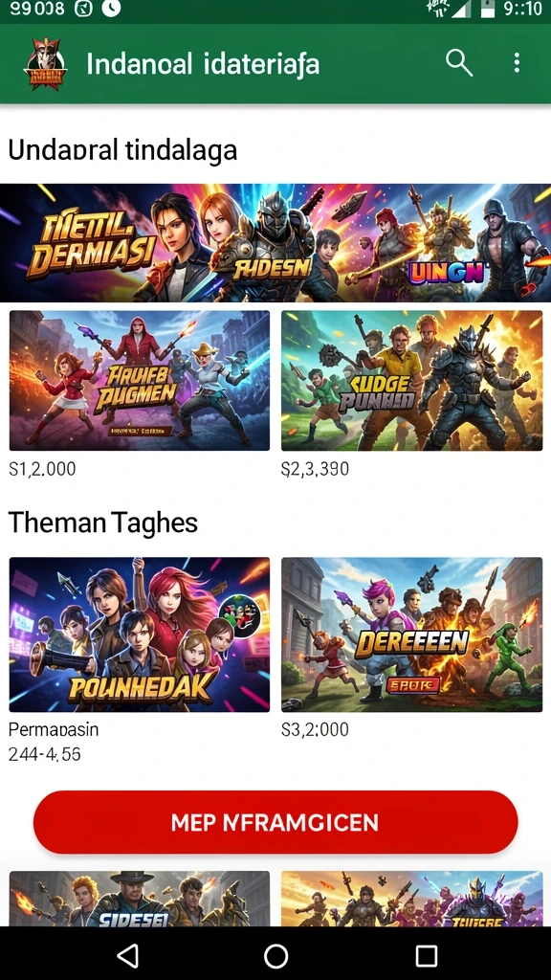Viewport: 551px width, 980px height.
Task: Tap the recent apps square button
Action: click(x=426, y=956)
